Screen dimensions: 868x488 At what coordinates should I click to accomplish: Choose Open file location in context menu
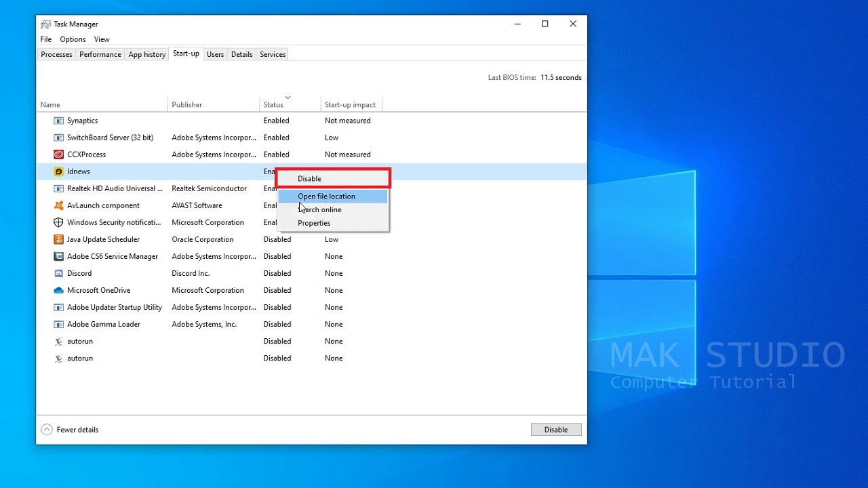click(x=333, y=197)
